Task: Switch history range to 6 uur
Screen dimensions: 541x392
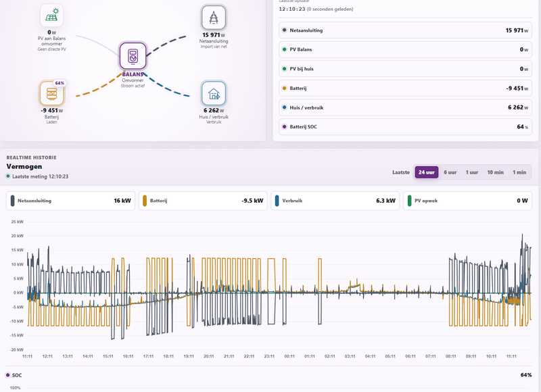Action: (x=450, y=172)
